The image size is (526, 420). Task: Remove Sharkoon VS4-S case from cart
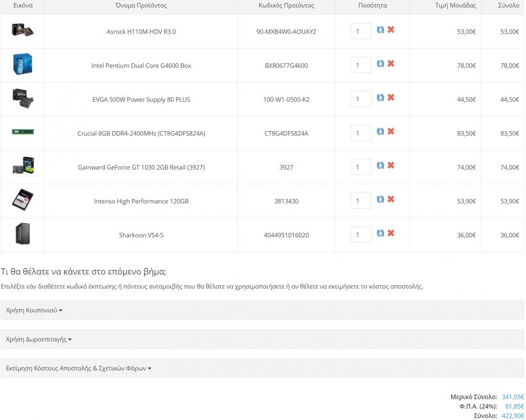click(391, 233)
